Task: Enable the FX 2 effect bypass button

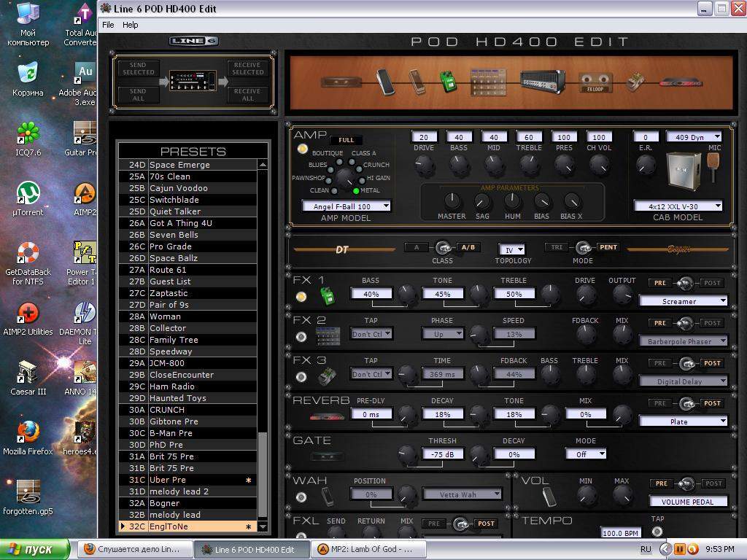Action: 301,337
